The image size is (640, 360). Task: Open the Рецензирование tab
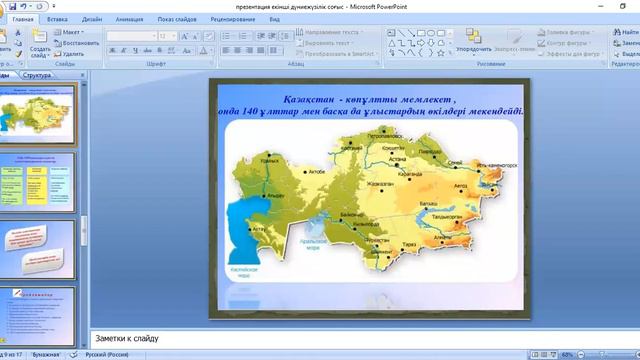[233, 19]
